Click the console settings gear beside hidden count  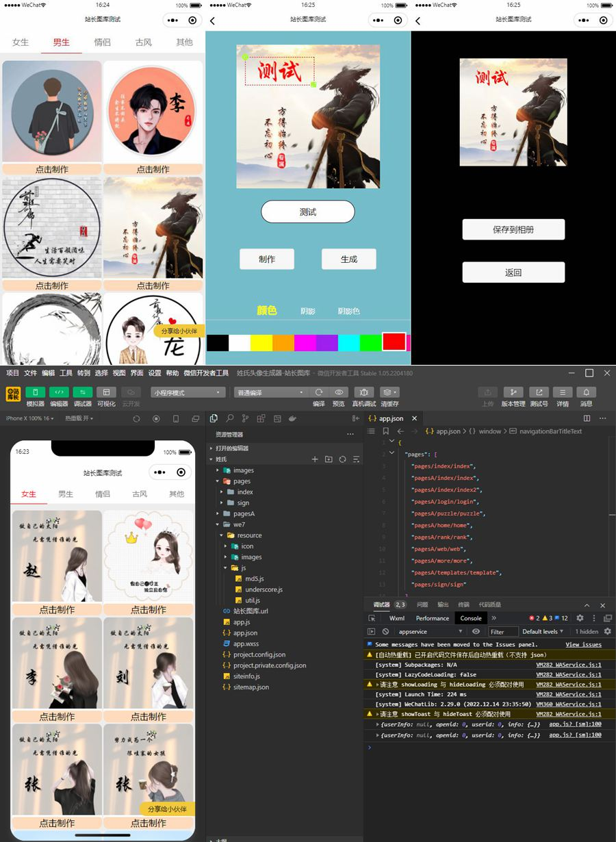click(607, 632)
